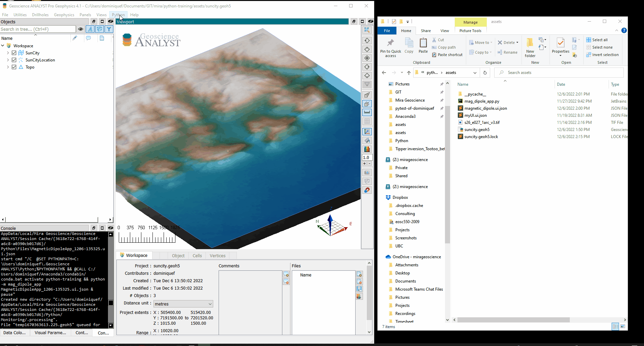Click the large icons view toggle in Explorer status bar
644x346 pixels.
623,326
